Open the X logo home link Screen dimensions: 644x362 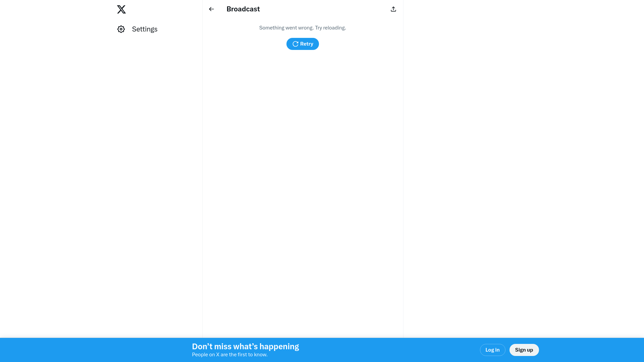(x=121, y=9)
